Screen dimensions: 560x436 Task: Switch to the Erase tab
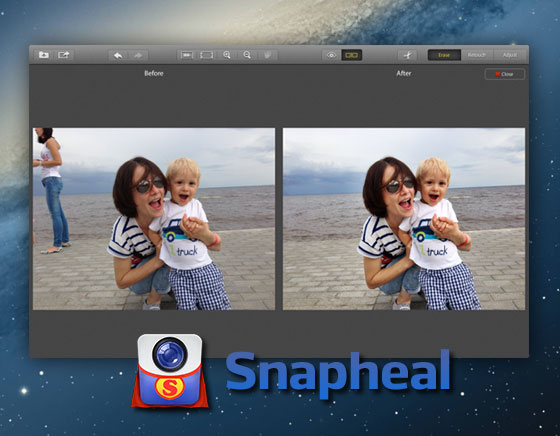tap(444, 55)
